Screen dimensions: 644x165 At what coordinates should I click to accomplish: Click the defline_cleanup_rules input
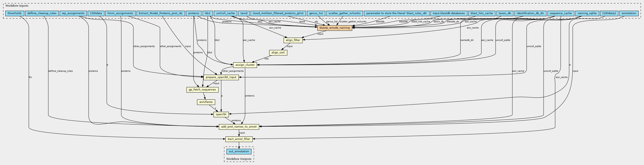click(x=42, y=13)
